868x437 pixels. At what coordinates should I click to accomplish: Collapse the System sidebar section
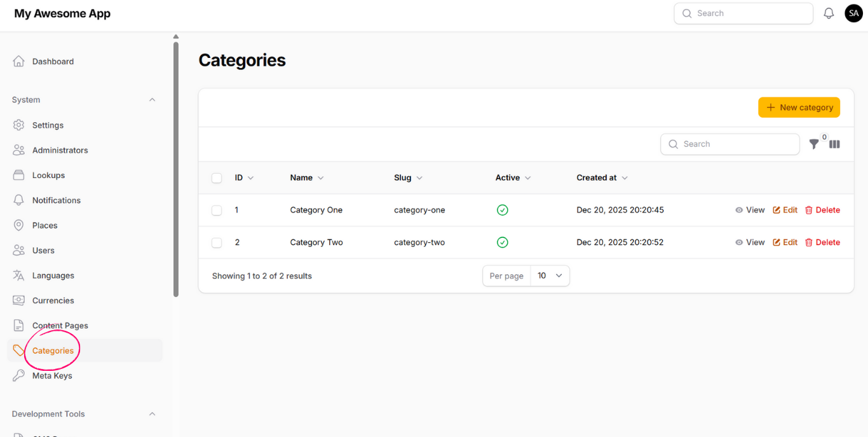pyautogui.click(x=152, y=100)
